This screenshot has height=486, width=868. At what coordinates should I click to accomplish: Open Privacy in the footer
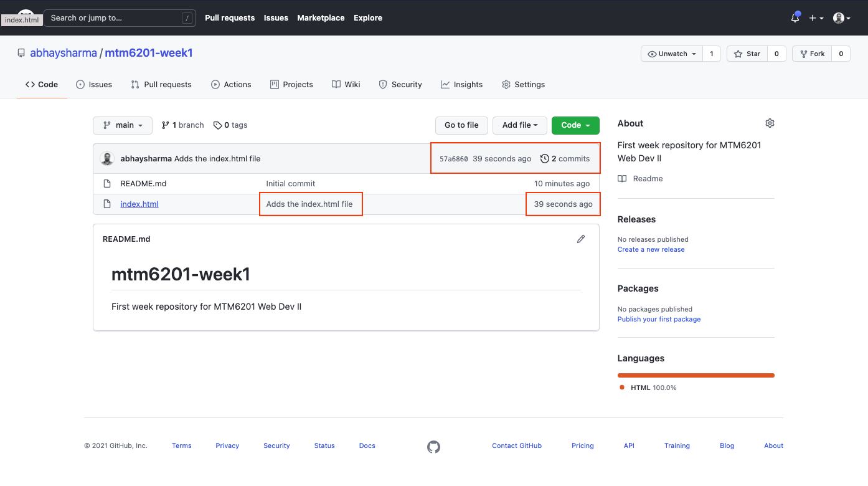tap(227, 446)
